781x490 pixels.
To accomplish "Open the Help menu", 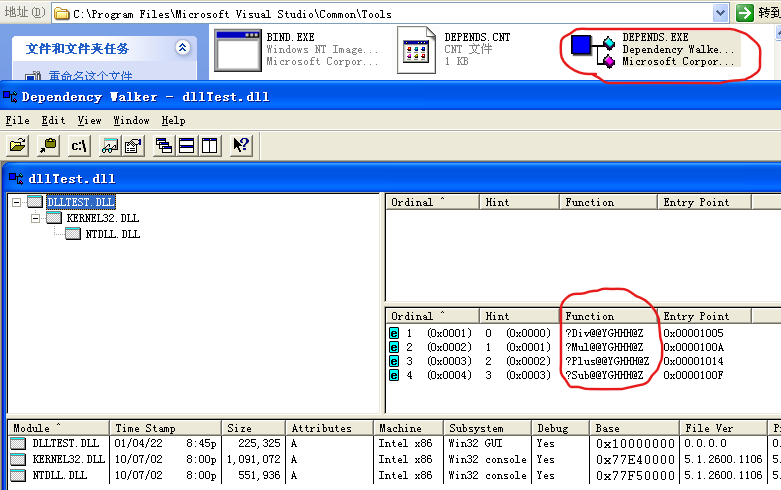I will [x=173, y=121].
